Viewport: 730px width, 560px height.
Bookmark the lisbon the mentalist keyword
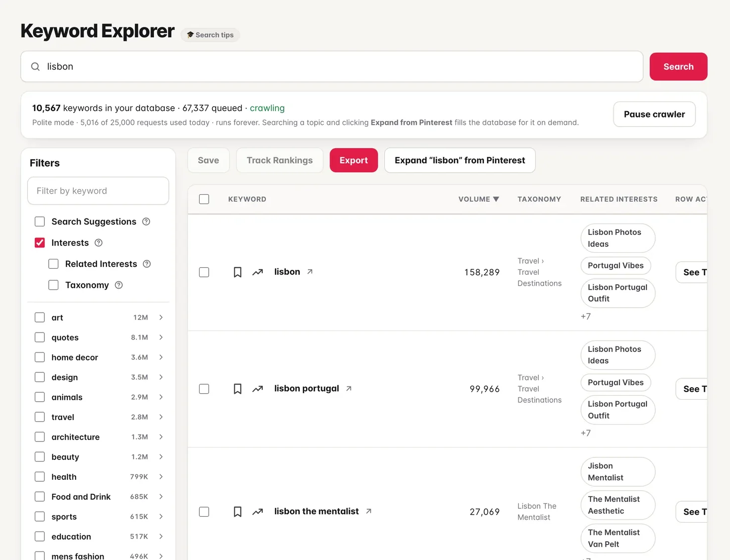tap(238, 512)
